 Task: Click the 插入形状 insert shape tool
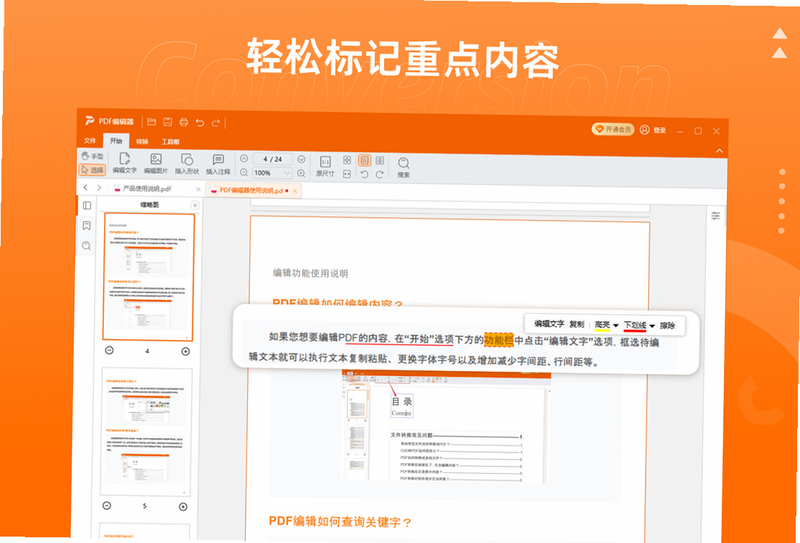(x=187, y=164)
